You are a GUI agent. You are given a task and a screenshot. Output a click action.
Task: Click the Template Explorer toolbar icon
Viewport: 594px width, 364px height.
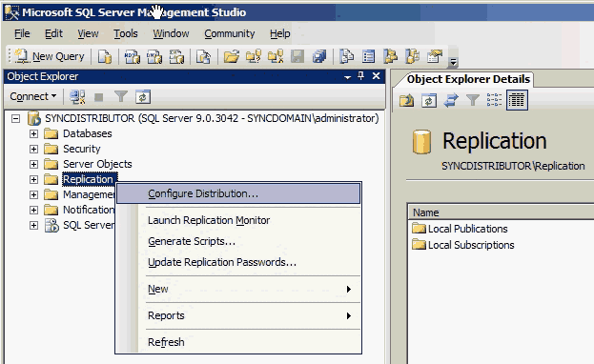click(x=413, y=56)
